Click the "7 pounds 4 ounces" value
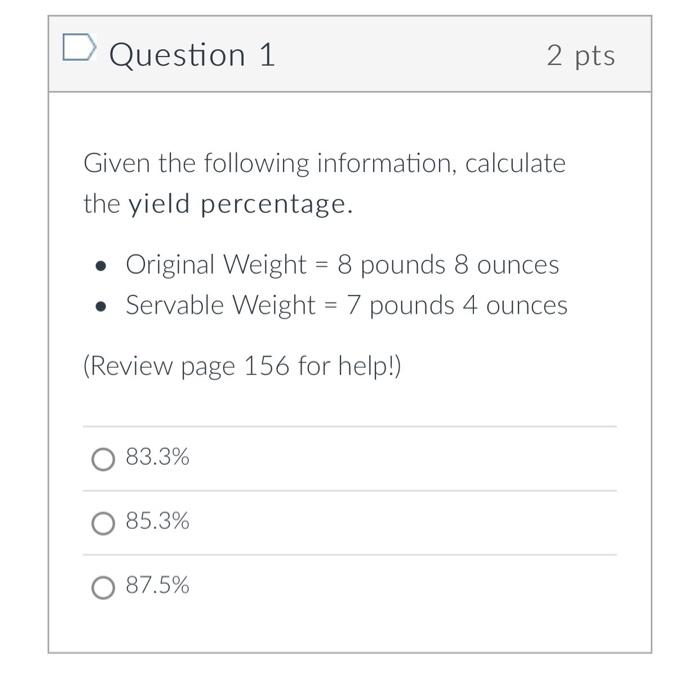The height and width of the screenshot is (679, 700). point(457,305)
